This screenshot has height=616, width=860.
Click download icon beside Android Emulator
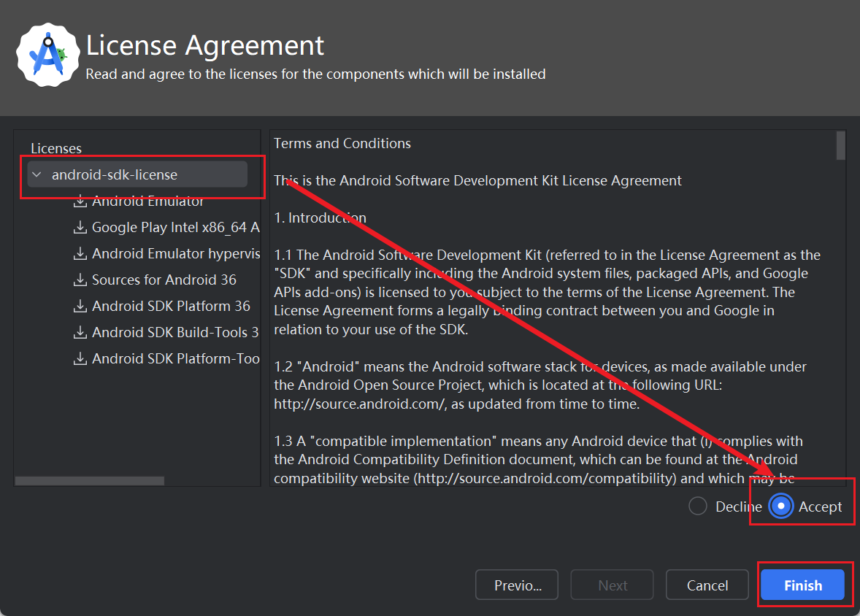[80, 201]
